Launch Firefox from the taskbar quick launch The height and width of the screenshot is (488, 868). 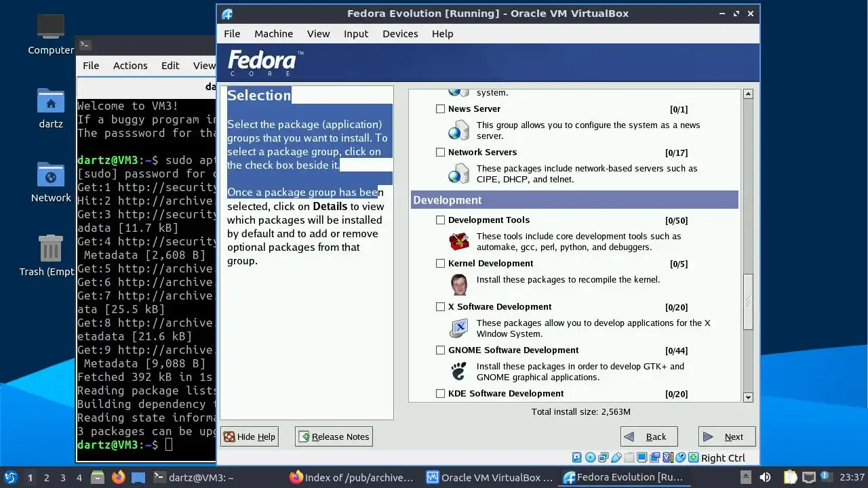point(119,477)
